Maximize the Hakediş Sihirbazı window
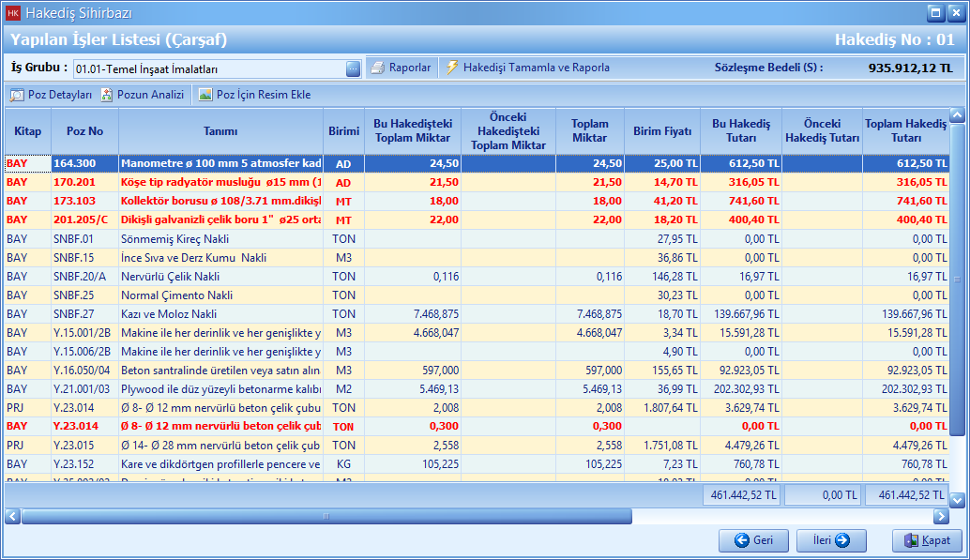The width and height of the screenshot is (970, 560). (934, 13)
